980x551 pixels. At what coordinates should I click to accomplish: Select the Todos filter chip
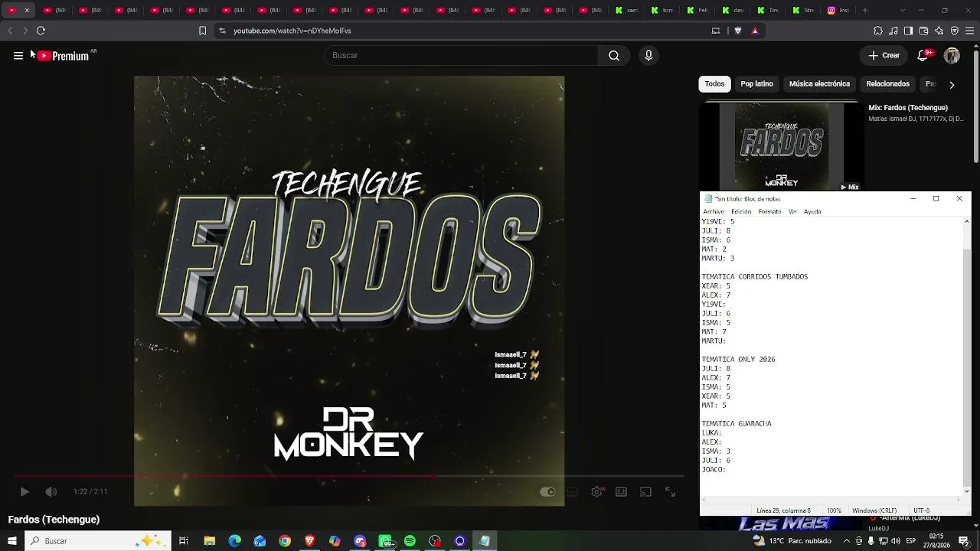pos(714,84)
